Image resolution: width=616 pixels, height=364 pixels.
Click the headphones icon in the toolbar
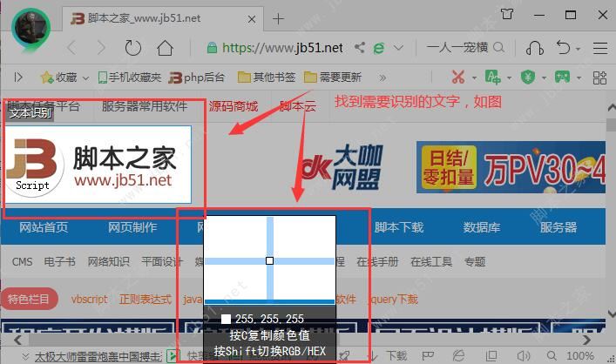[x=535, y=48]
